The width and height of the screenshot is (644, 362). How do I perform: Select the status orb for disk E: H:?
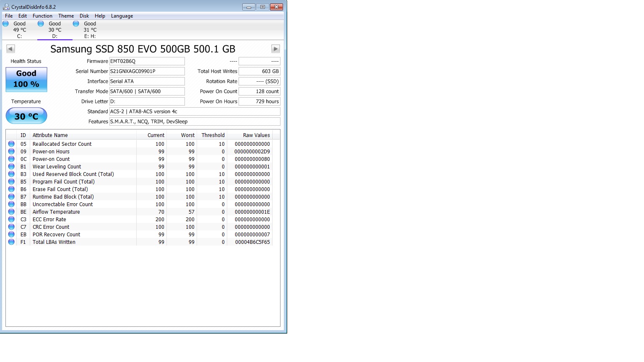coord(76,24)
